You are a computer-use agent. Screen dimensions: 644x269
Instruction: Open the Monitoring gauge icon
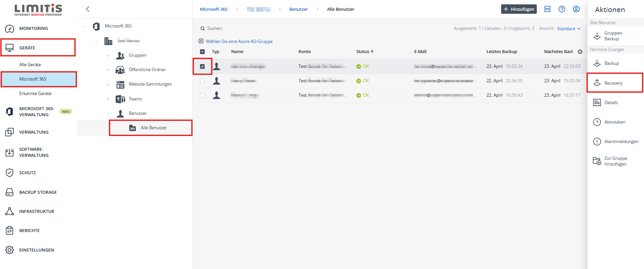click(x=9, y=29)
